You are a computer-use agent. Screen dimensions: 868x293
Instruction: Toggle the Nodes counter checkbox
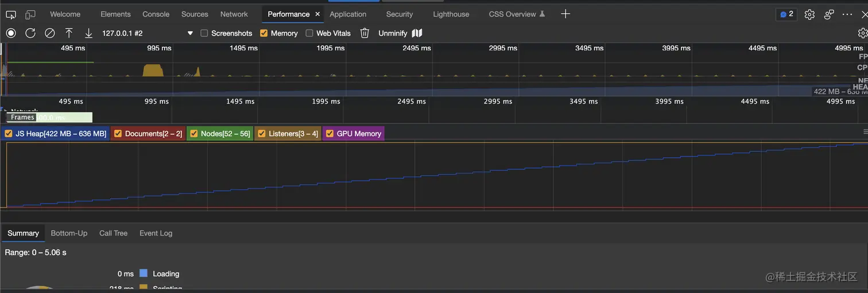[x=193, y=134]
